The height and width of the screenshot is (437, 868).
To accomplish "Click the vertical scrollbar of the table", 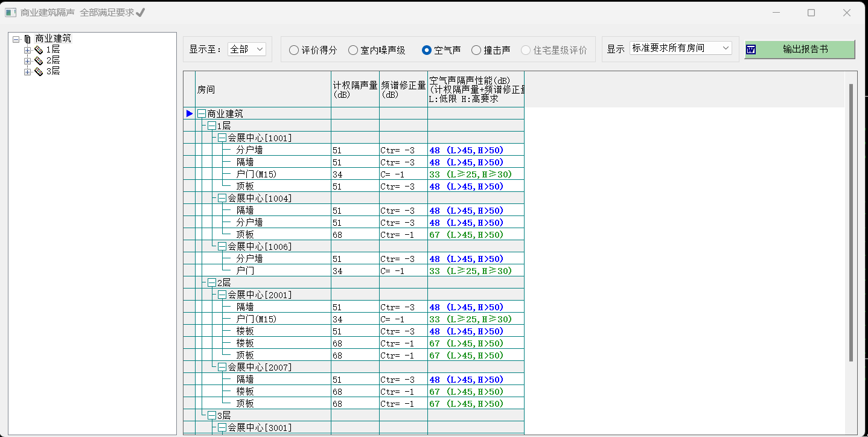I will click(851, 223).
